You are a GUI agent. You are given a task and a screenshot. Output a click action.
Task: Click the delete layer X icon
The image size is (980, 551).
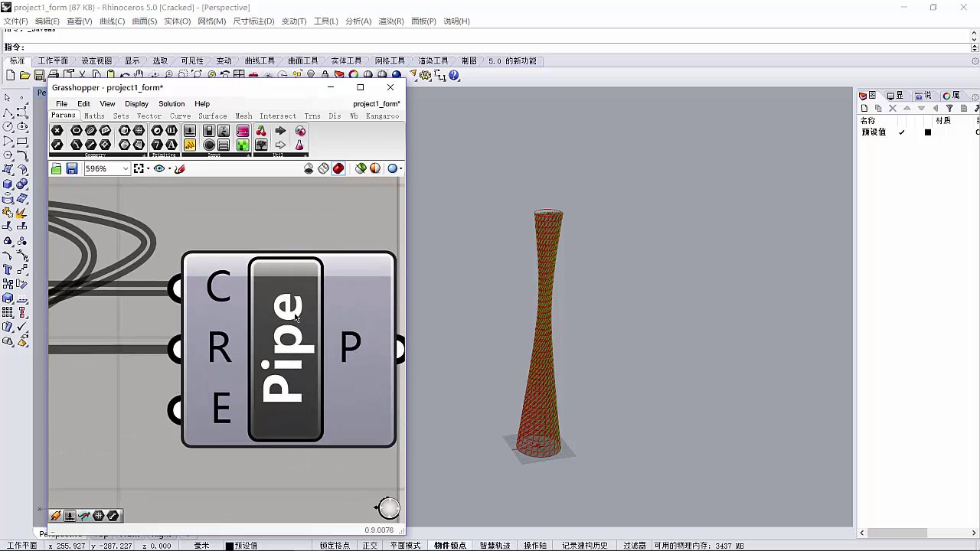coord(892,108)
